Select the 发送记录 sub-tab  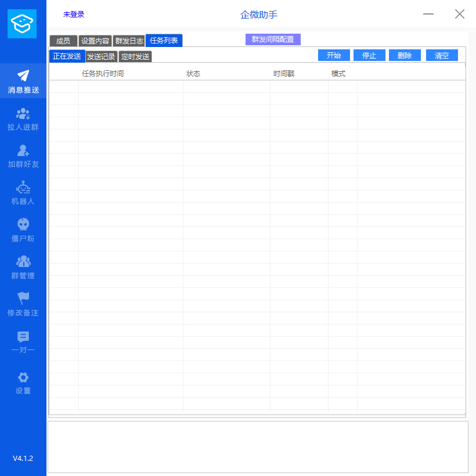(101, 57)
